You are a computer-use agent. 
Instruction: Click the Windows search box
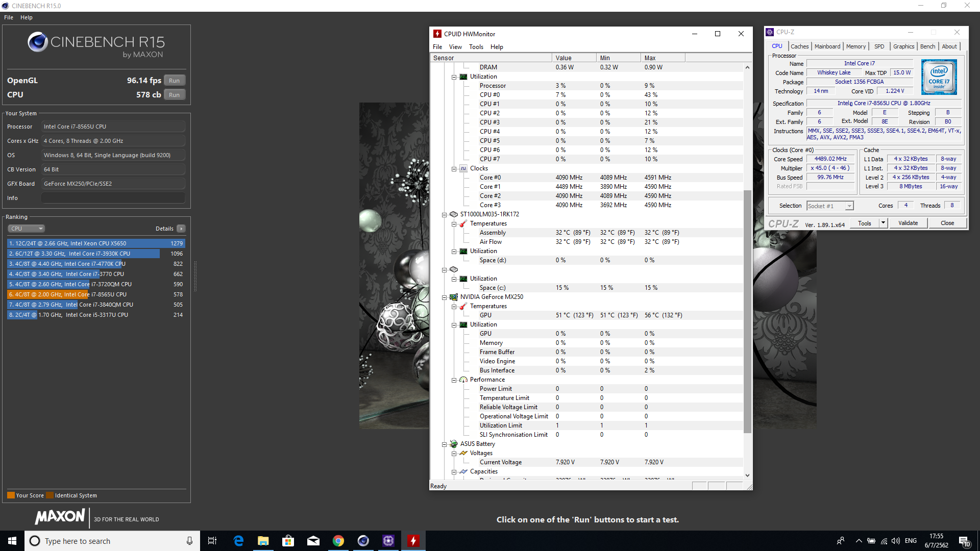click(112, 541)
